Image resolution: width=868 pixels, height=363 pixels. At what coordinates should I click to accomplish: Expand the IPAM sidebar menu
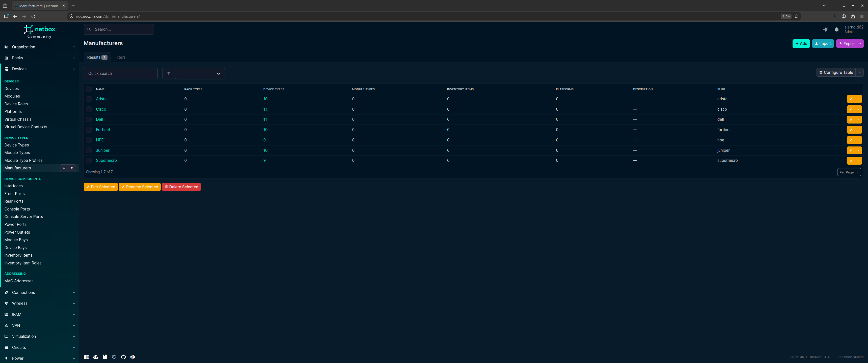pyautogui.click(x=39, y=315)
